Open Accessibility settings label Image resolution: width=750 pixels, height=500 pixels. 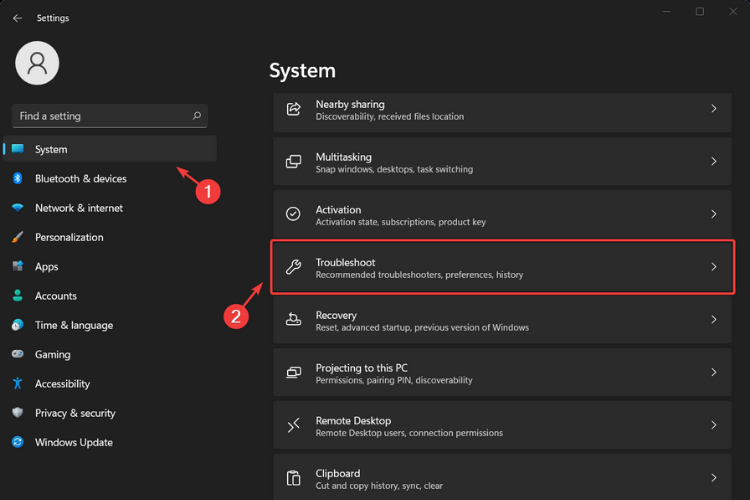coord(62,384)
